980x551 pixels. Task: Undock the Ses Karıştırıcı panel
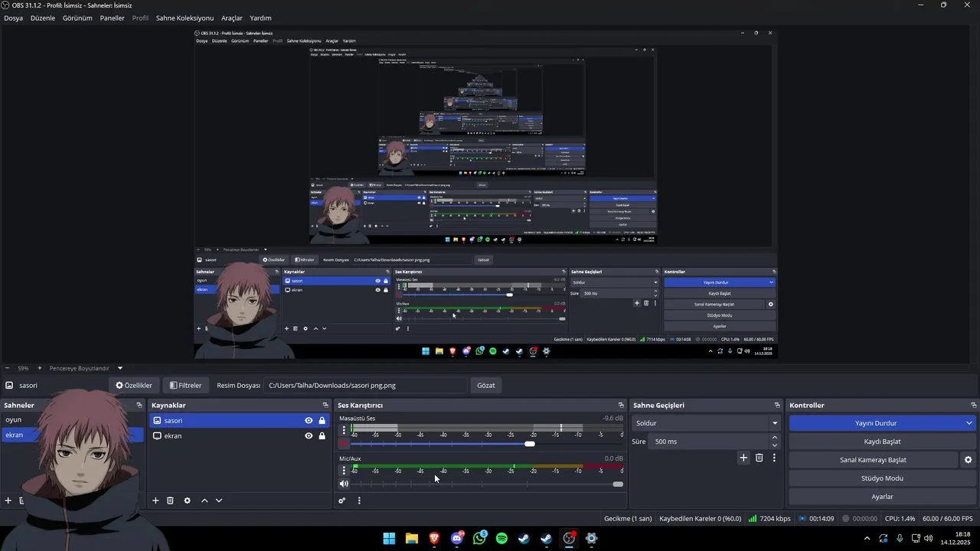point(621,405)
